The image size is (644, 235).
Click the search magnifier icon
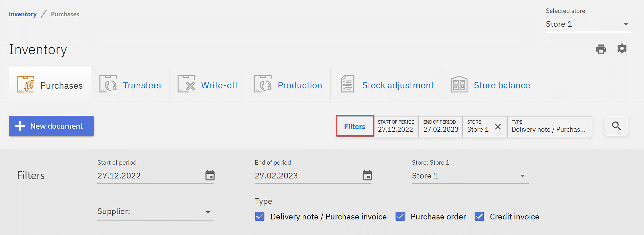click(616, 126)
